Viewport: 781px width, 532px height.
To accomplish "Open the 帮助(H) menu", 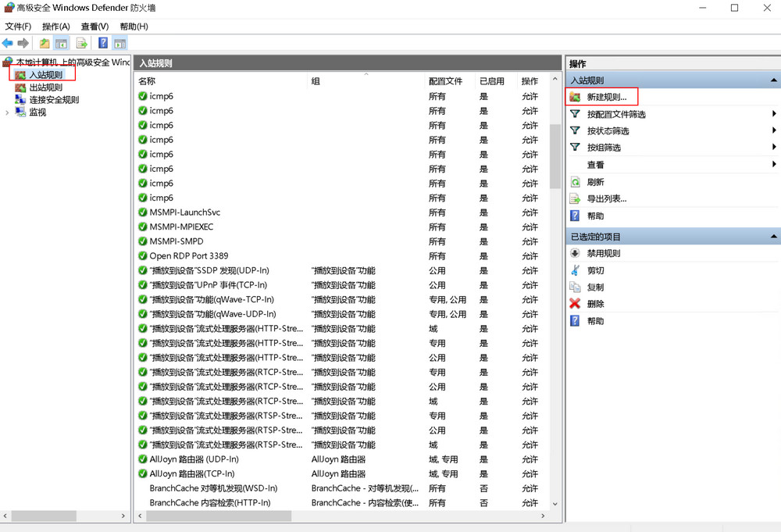I will tap(134, 27).
